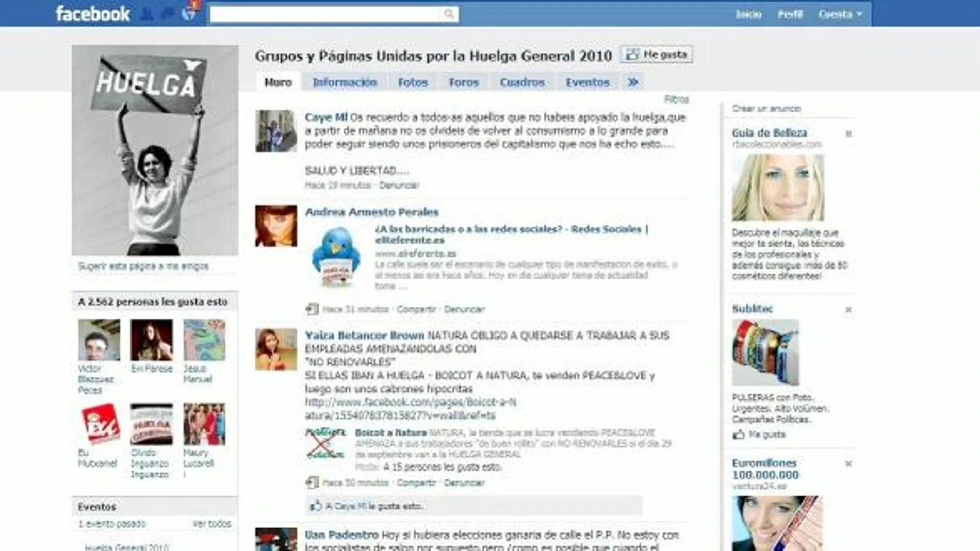Open Victor Blazquez Peces fan thumbnail
Viewport: 980px width, 551px height.
tap(99, 340)
